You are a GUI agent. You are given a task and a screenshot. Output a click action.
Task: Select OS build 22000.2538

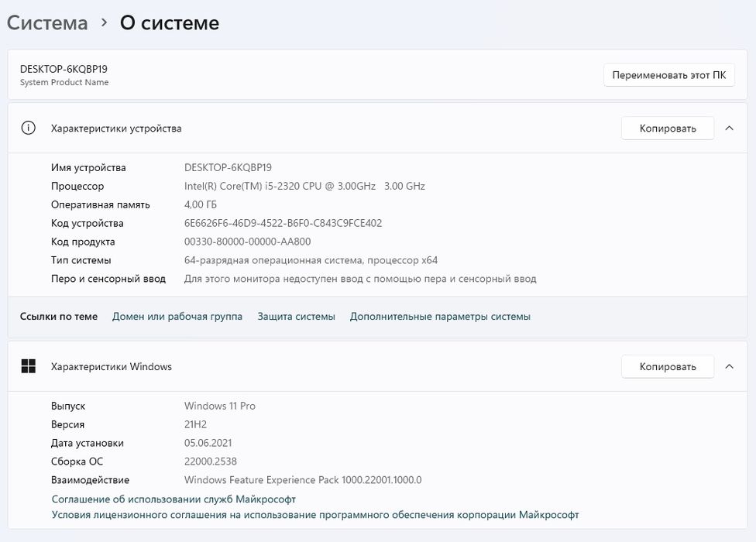point(210,461)
